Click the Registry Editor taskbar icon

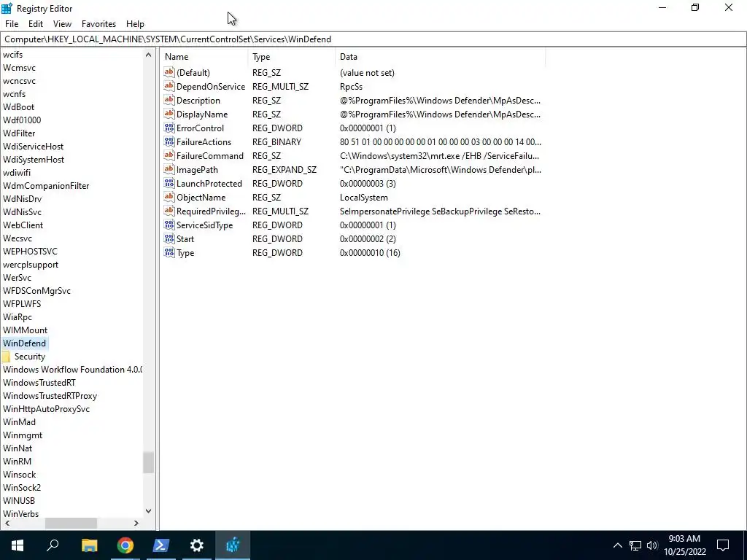233,545
